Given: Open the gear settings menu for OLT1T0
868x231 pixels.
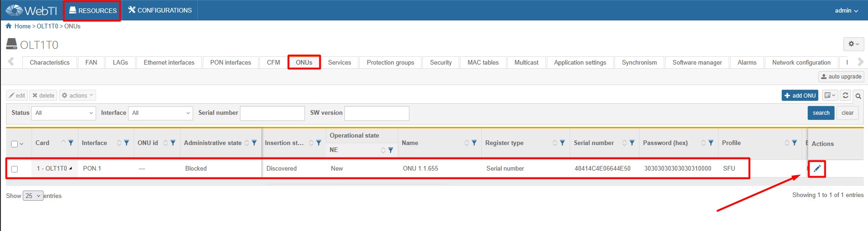Looking at the screenshot, I should pyautogui.click(x=853, y=44).
